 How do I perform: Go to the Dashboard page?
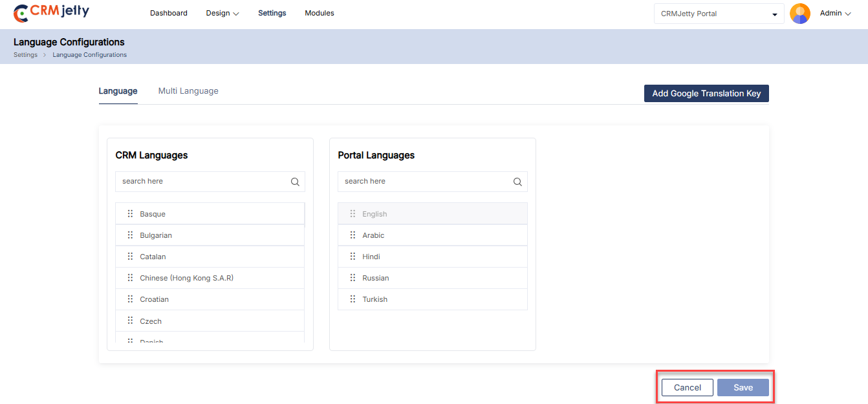coord(169,13)
